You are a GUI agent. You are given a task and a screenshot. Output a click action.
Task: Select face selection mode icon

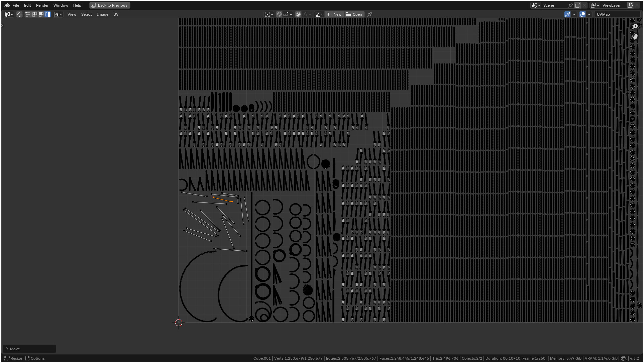[x=41, y=14]
